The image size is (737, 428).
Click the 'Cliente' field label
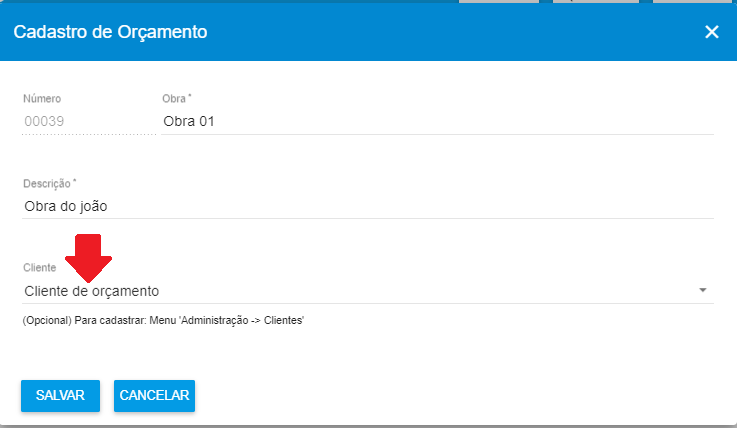click(39, 268)
